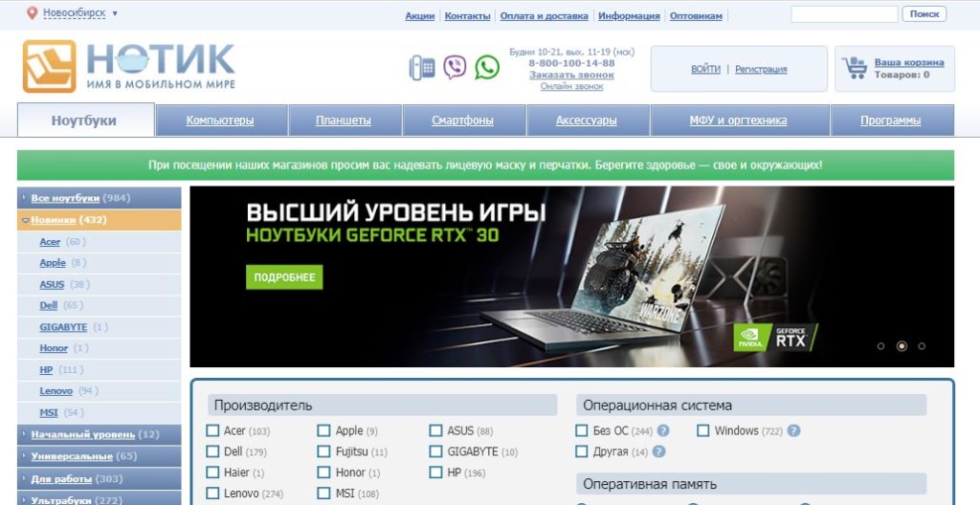Click the location pin icon near Новосибирск
The height and width of the screenshot is (505, 980).
pos(33,13)
